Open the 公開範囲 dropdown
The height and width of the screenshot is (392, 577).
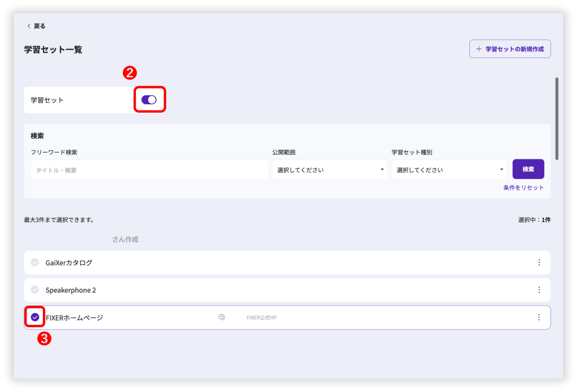[x=330, y=170]
